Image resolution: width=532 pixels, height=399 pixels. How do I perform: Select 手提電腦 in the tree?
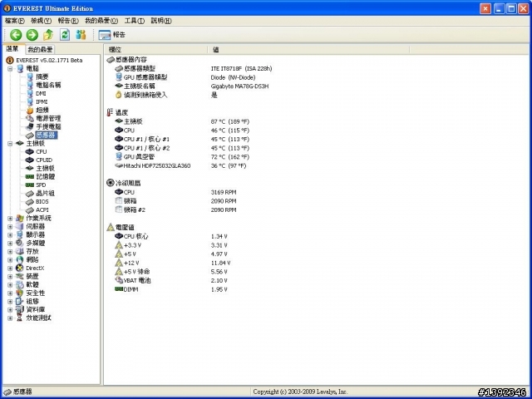48,127
